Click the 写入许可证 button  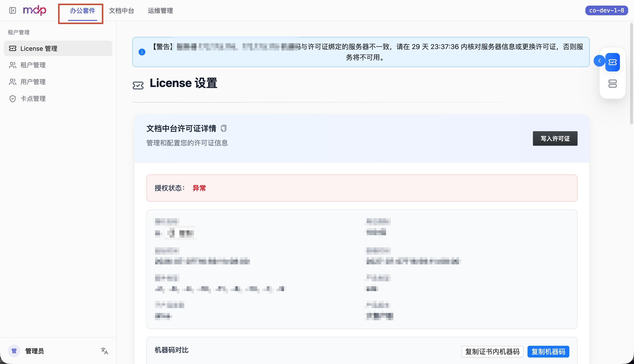pyautogui.click(x=555, y=139)
